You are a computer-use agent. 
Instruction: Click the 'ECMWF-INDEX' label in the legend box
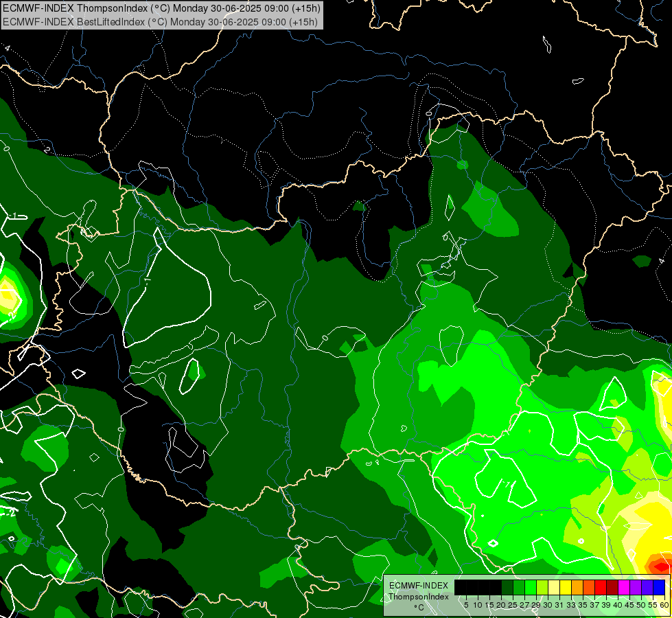(419, 586)
